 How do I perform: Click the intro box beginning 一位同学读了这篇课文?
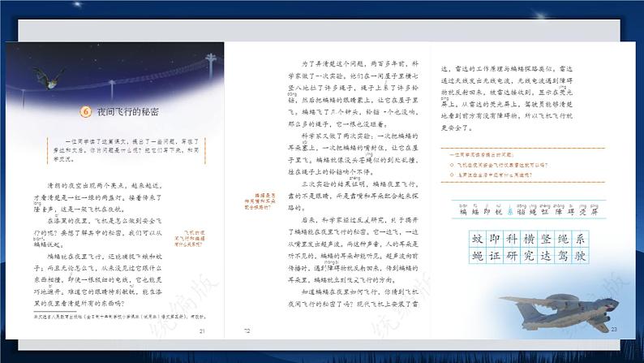[126, 150]
